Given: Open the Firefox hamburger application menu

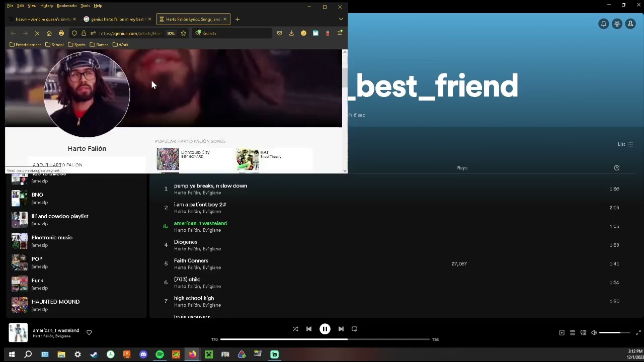Looking at the screenshot, I should (340, 33).
